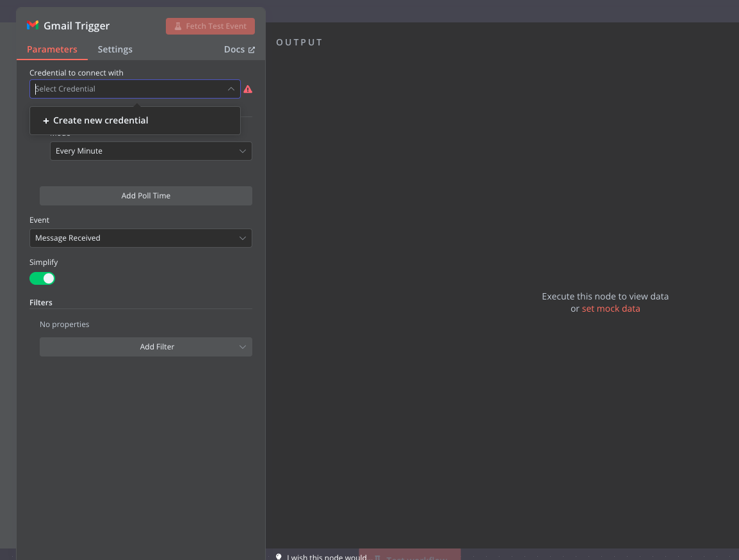Click the Event field label
The image size is (739, 560).
point(39,220)
